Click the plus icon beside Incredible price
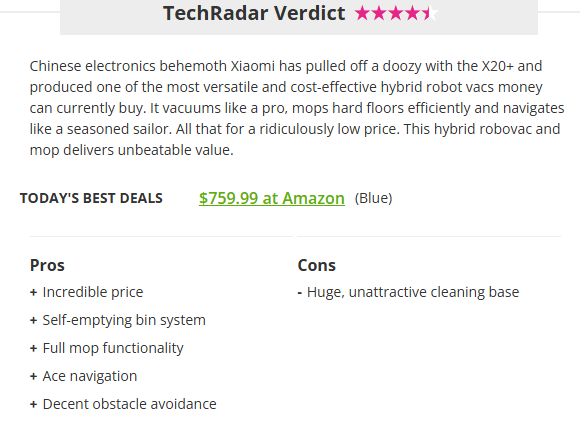 [x=33, y=292]
